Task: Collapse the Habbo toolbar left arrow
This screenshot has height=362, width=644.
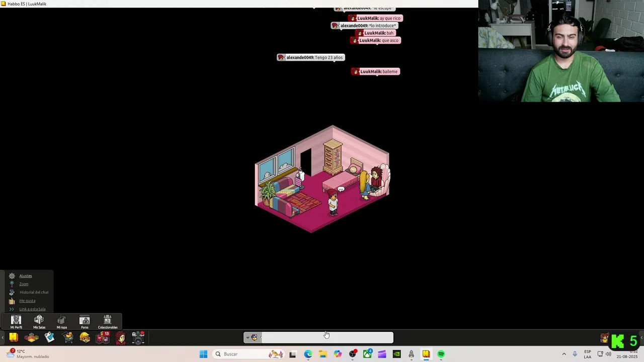Action: 3,338
